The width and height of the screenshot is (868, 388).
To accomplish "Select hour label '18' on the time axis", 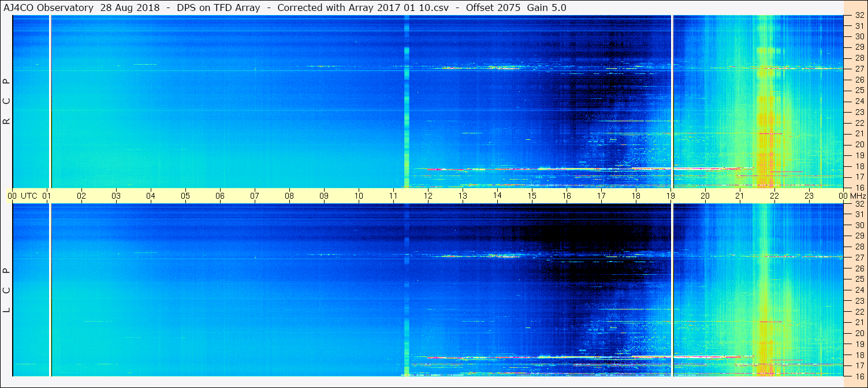I will pyautogui.click(x=636, y=196).
